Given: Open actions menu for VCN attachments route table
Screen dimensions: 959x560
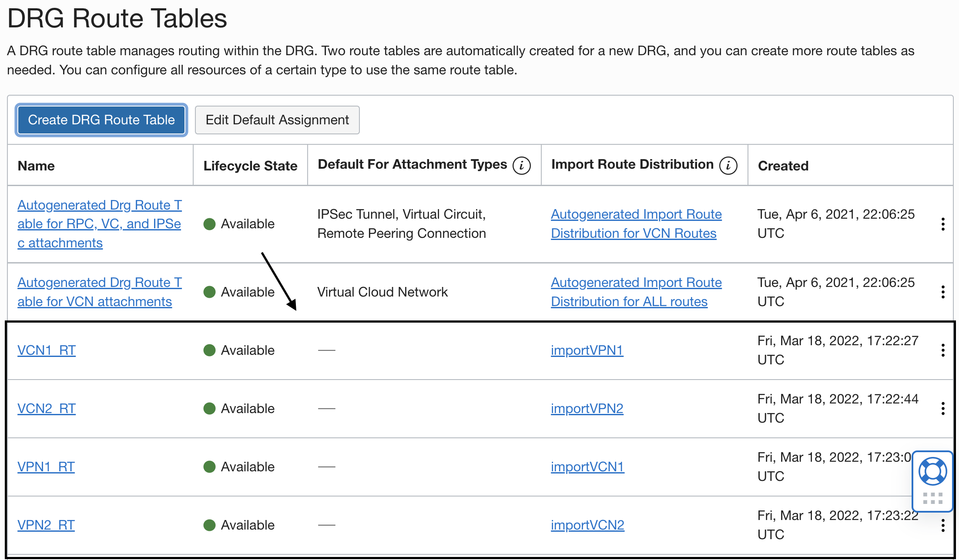Looking at the screenshot, I should click(942, 292).
